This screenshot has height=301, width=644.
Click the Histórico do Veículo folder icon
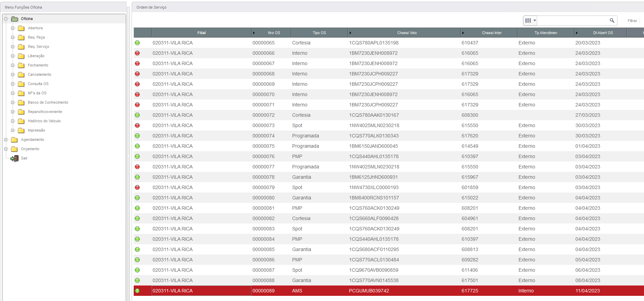(x=21, y=121)
